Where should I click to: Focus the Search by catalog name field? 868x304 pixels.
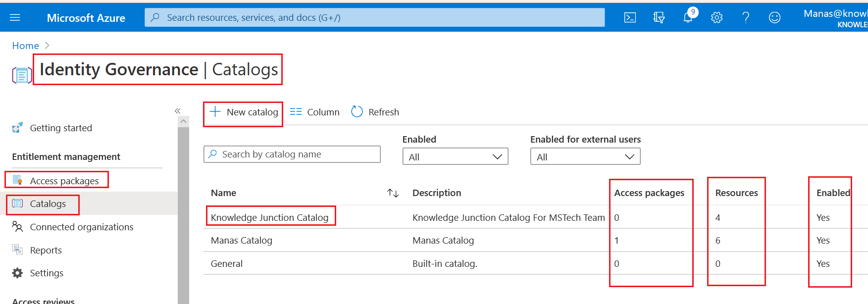[292, 154]
